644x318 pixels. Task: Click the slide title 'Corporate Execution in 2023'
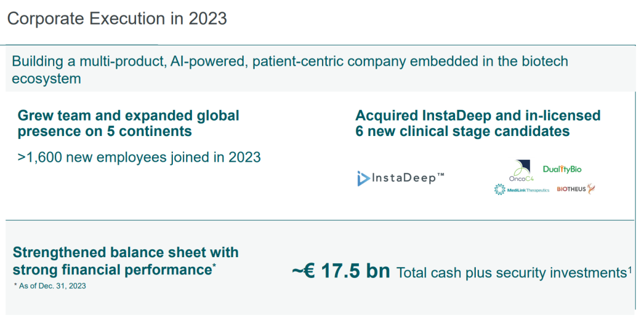tap(117, 18)
